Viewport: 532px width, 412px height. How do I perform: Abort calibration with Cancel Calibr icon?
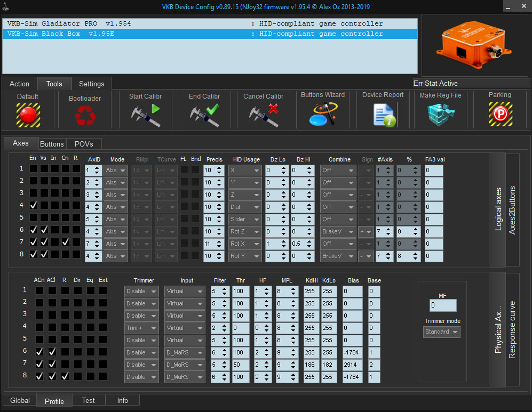coord(264,115)
